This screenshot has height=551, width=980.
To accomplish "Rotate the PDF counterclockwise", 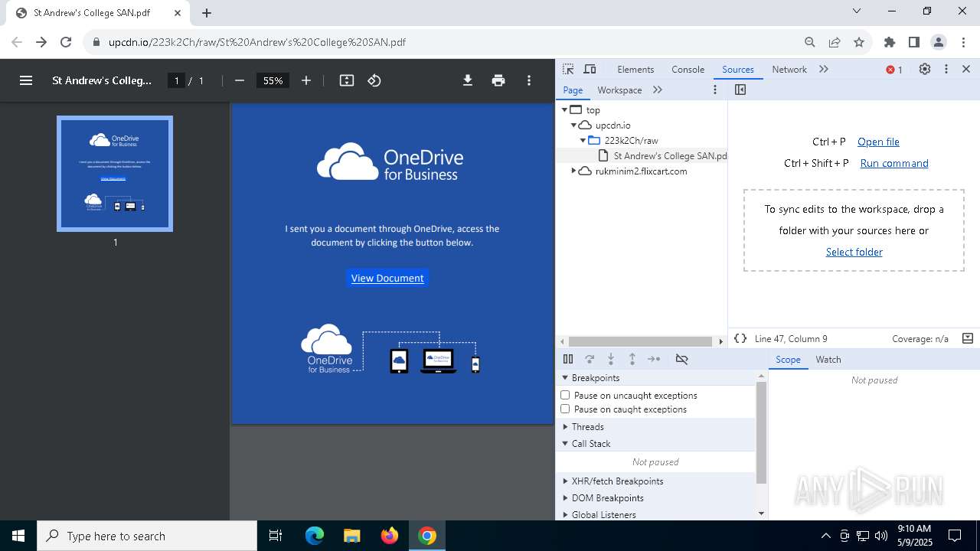I will pyautogui.click(x=374, y=80).
